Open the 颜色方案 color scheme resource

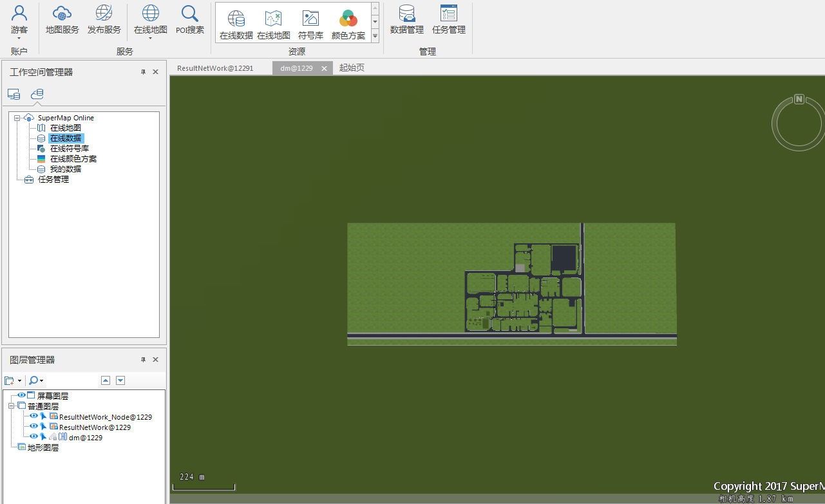click(x=348, y=26)
